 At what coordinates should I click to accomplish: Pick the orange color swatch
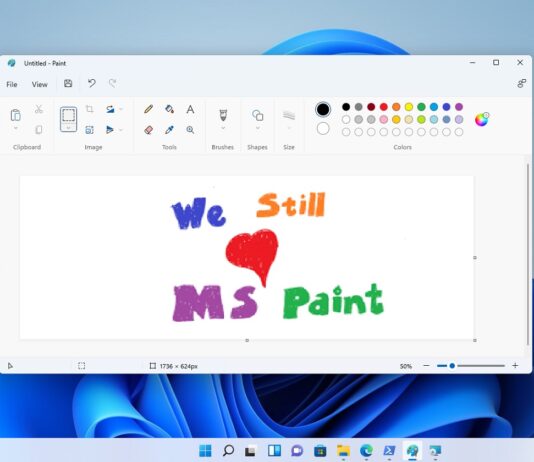tap(396, 107)
